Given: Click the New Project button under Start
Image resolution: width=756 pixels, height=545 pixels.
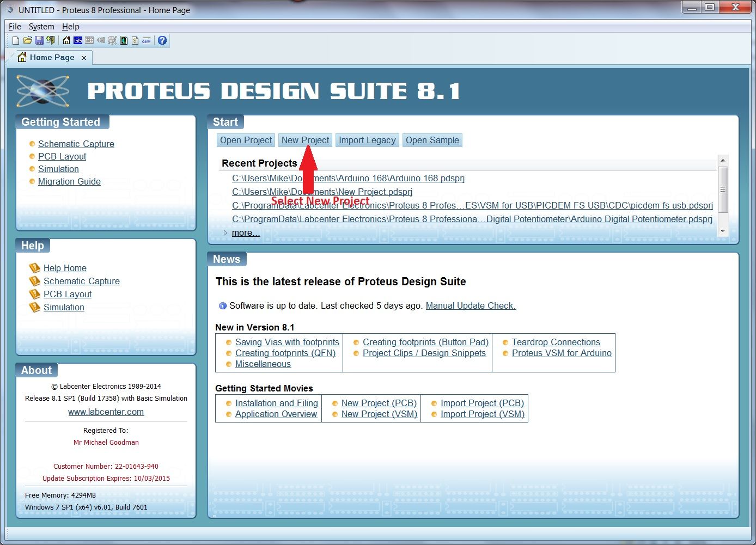Looking at the screenshot, I should pyautogui.click(x=305, y=140).
